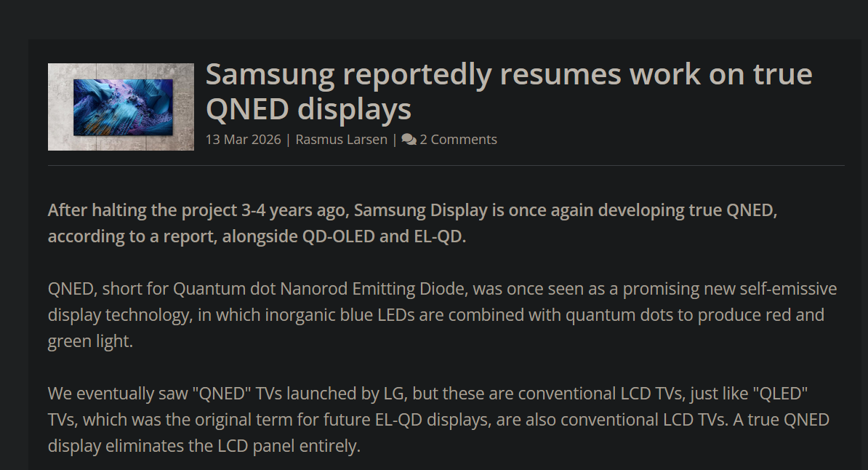Image resolution: width=868 pixels, height=470 pixels.
Task: Open the article thumbnail image
Action: pyautogui.click(x=121, y=107)
